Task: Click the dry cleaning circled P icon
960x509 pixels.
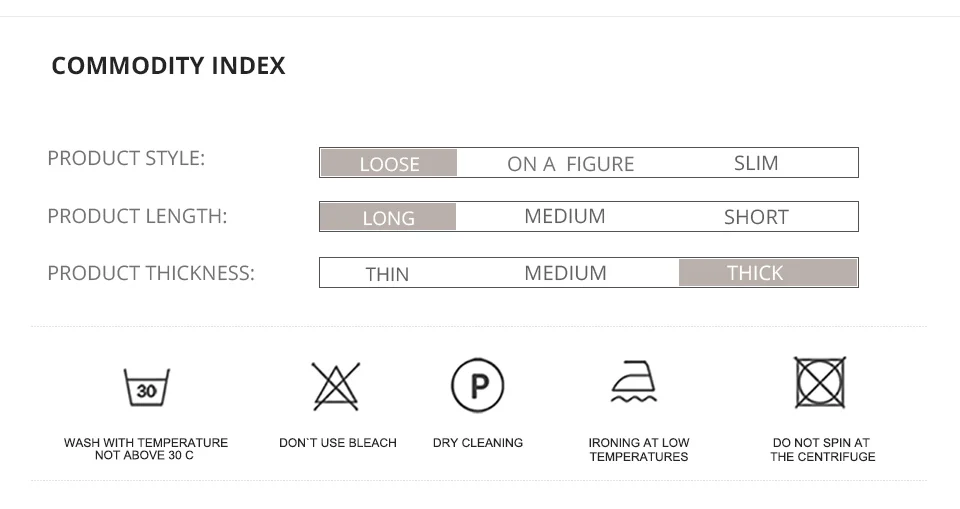Action: click(477, 385)
